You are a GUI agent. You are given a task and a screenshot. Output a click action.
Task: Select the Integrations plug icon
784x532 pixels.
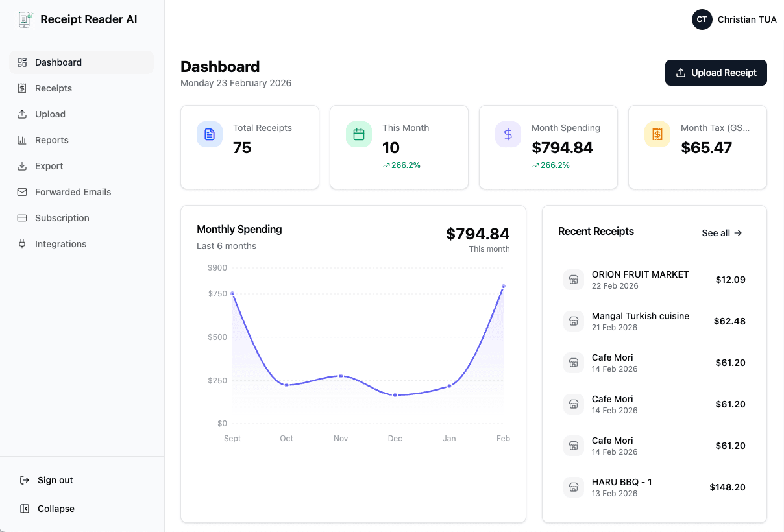tap(21, 244)
